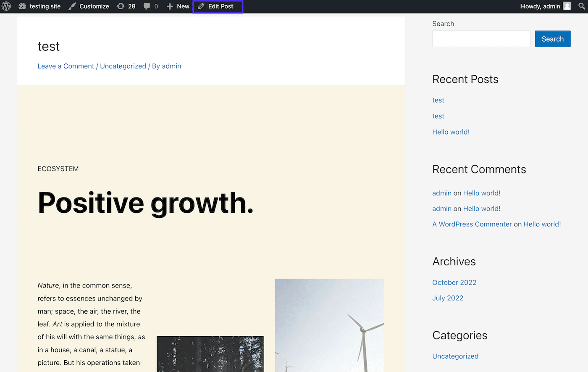Click the wind turbine image
Screen dimensions: 588x372
pos(329,325)
